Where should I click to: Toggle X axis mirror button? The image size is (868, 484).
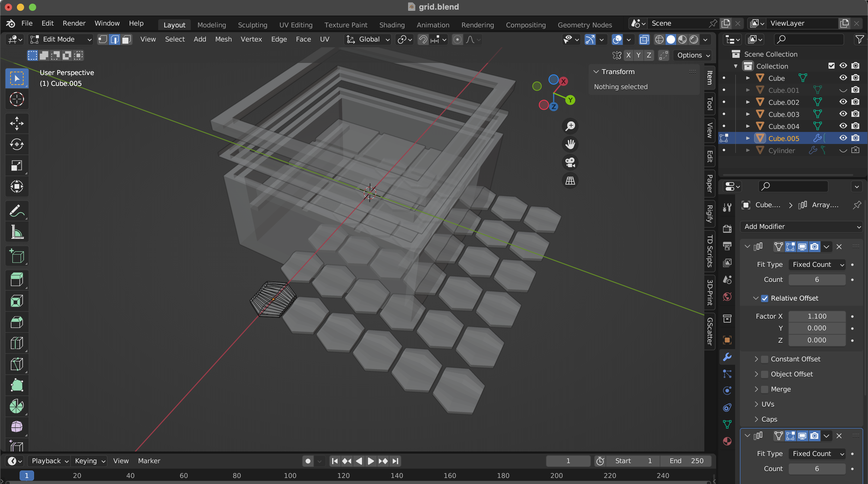tap(628, 55)
